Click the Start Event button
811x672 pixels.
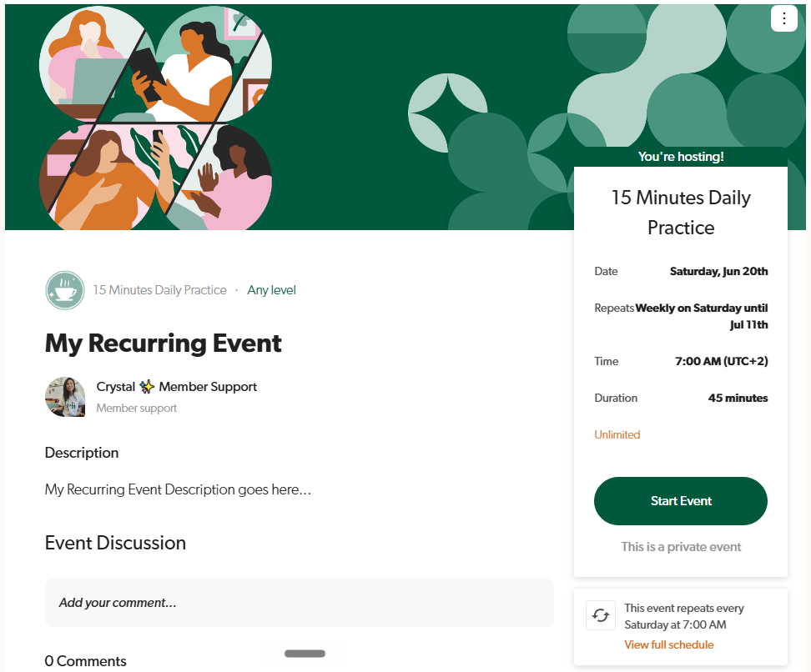[x=681, y=501]
